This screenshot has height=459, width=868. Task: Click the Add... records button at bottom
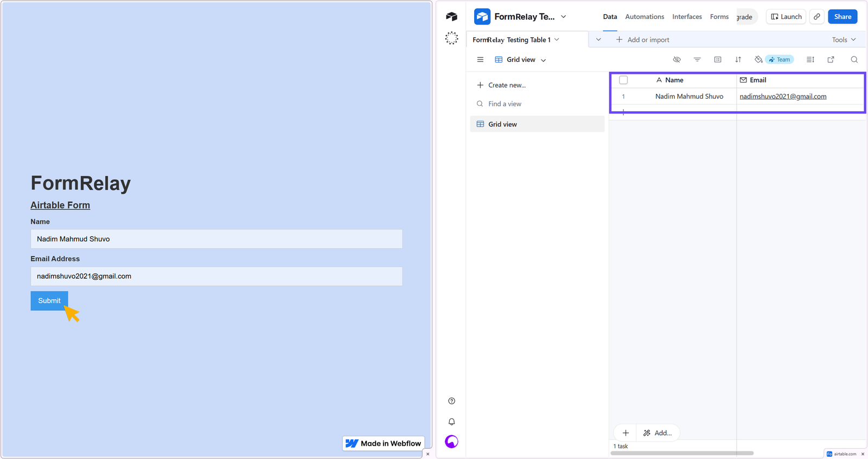(658, 433)
